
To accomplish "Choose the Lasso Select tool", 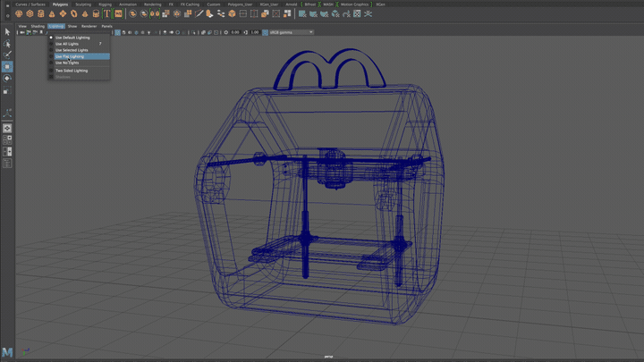I will (x=7, y=43).
